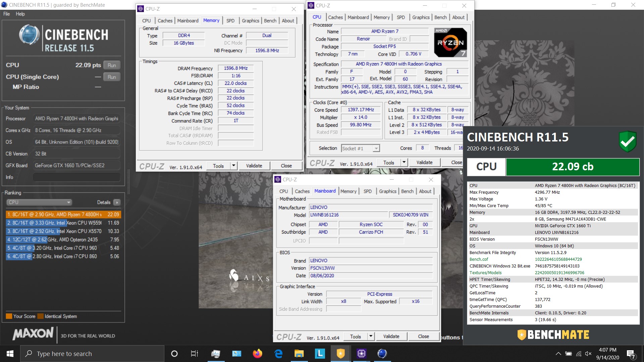
Task: Click BenchMate green shield checkmark
Action: click(x=628, y=141)
